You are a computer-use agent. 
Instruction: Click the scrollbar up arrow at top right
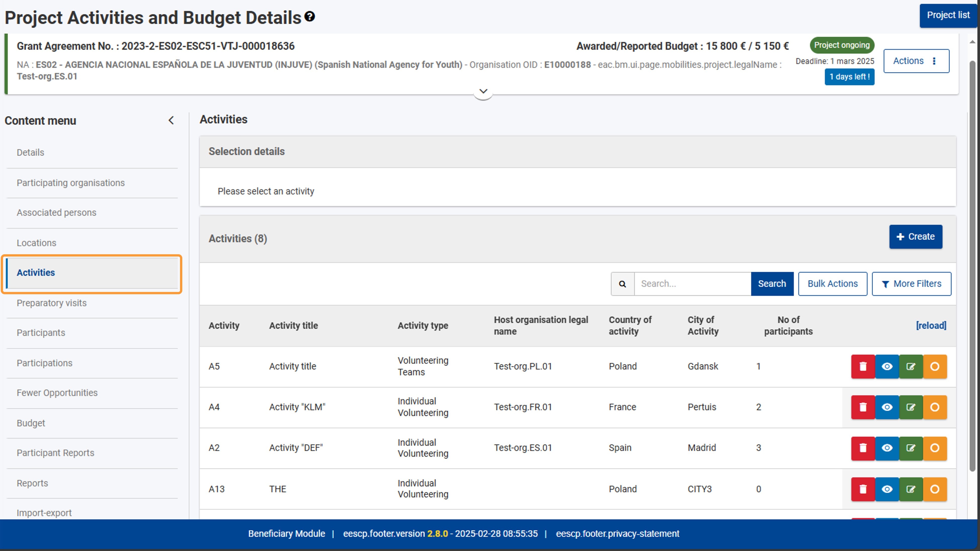pos(972,42)
